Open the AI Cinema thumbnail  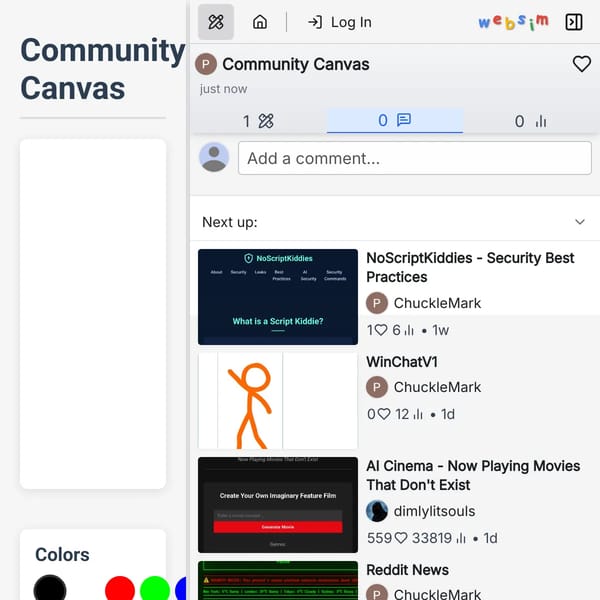coord(278,505)
